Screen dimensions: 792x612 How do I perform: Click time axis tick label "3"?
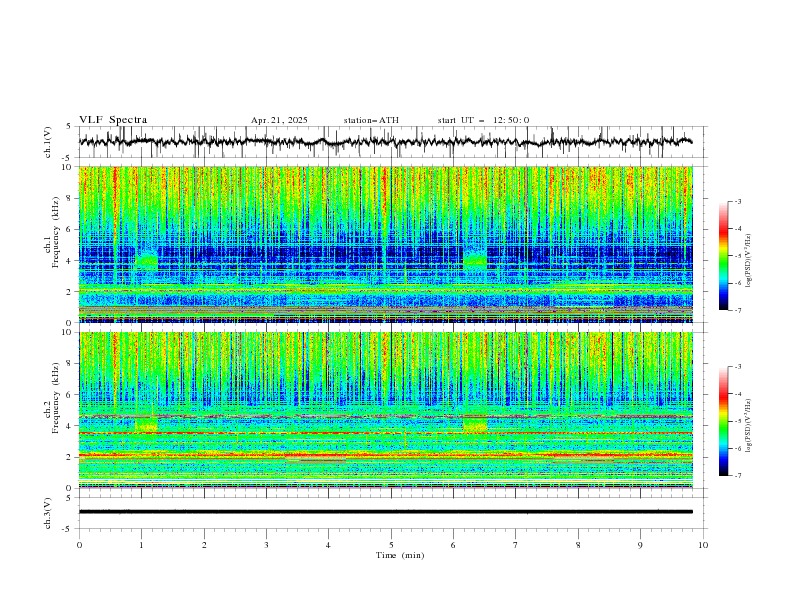coord(266,545)
